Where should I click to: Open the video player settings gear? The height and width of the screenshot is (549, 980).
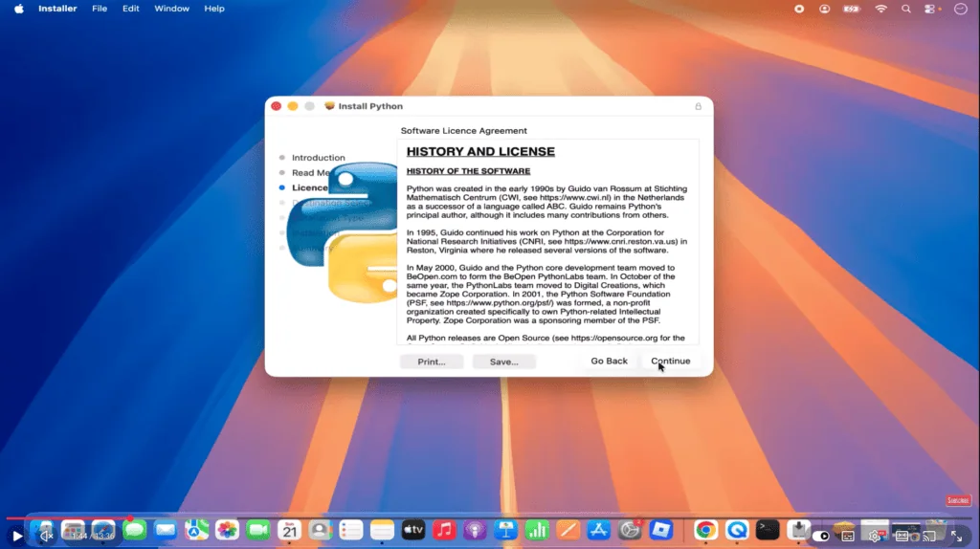click(x=875, y=536)
